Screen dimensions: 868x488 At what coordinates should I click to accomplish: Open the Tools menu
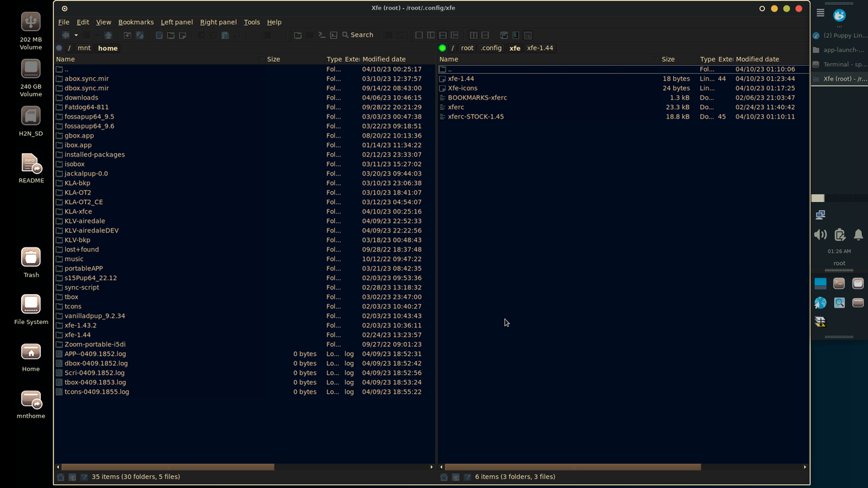[x=252, y=22]
